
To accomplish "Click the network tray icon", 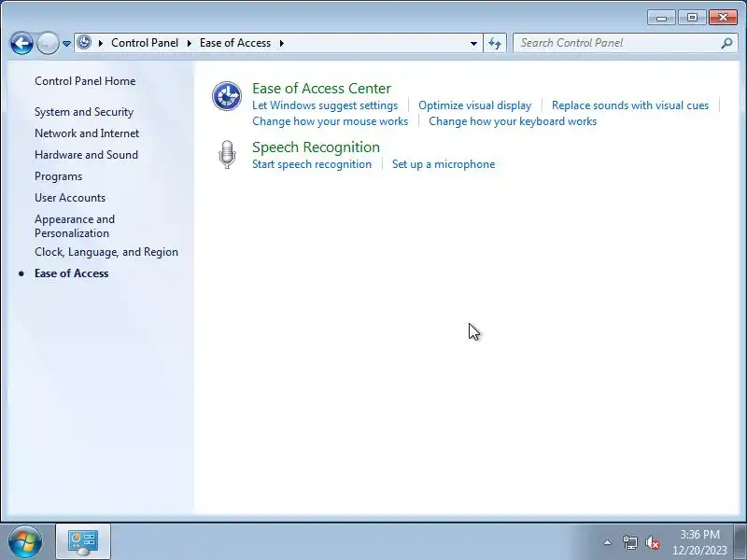I will (629, 542).
